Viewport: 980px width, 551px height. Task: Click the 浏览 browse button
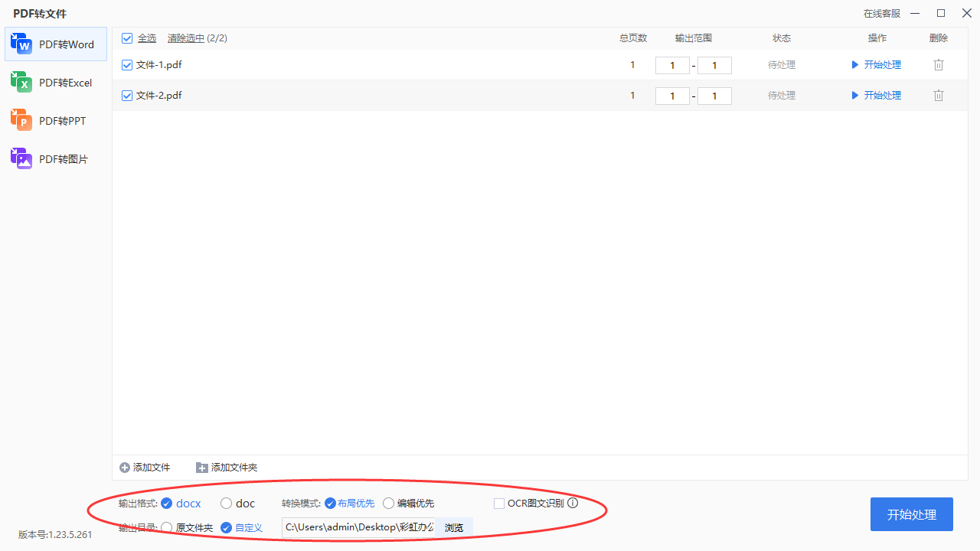454,527
